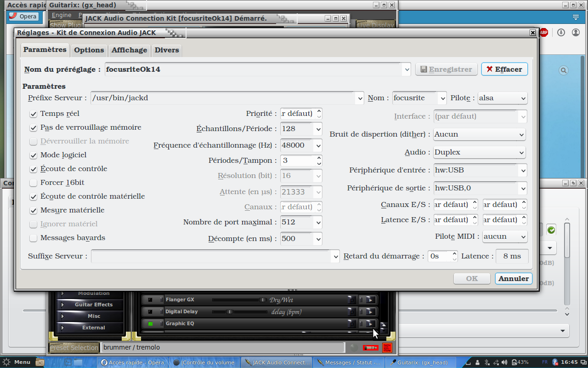Click the Digital Delay bpm slider
Image resolution: width=588 pixels, height=368 pixels.
pos(240,312)
